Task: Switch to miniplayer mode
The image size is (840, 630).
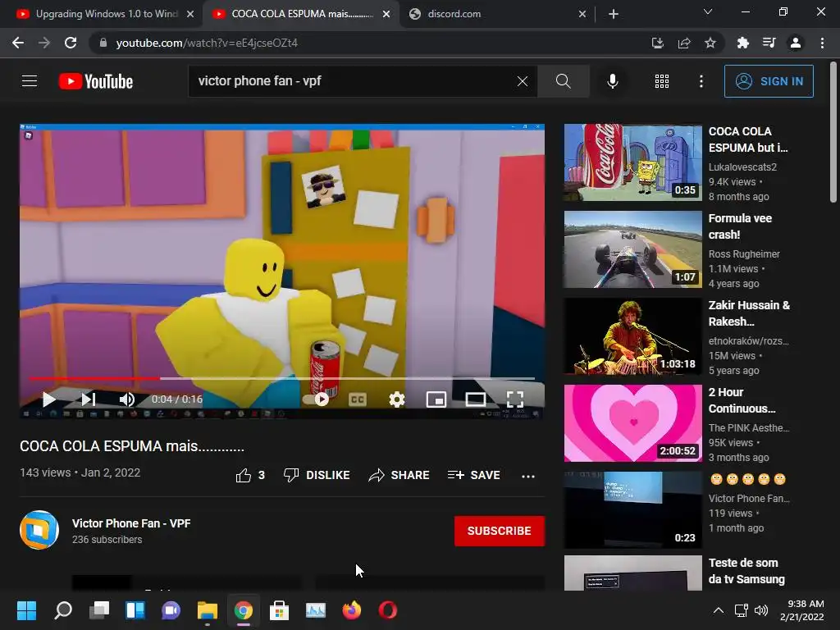Action: [x=436, y=399]
